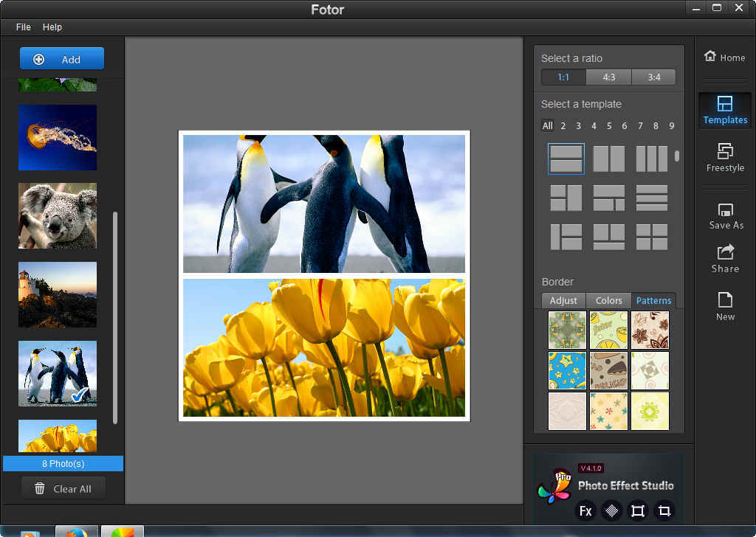Click the photo list scrollbar

[x=114, y=318]
